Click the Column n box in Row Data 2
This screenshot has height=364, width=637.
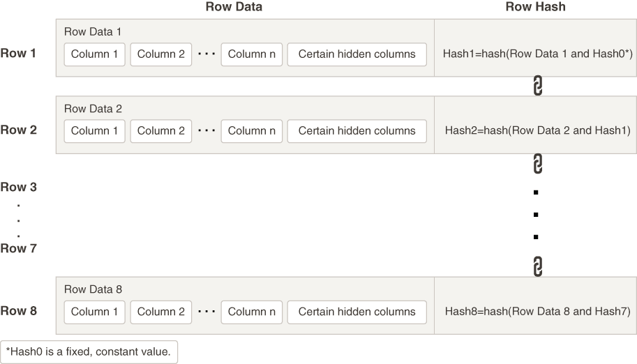252,130
